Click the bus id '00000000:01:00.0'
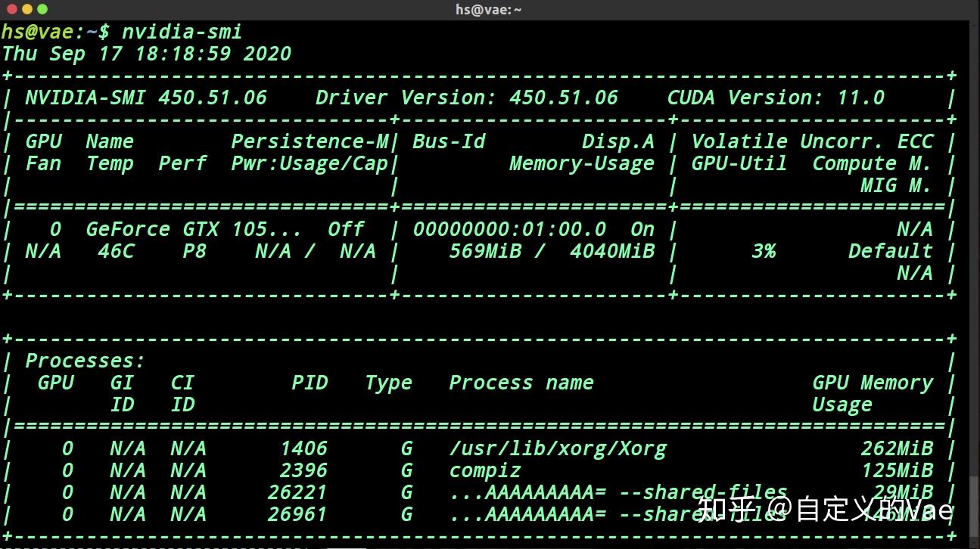 click(x=509, y=229)
